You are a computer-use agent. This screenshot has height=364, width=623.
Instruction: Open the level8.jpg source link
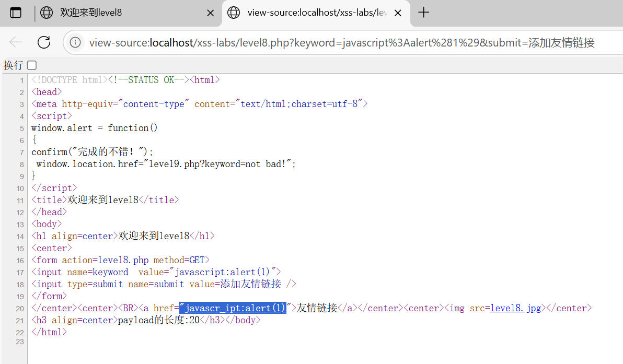515,308
